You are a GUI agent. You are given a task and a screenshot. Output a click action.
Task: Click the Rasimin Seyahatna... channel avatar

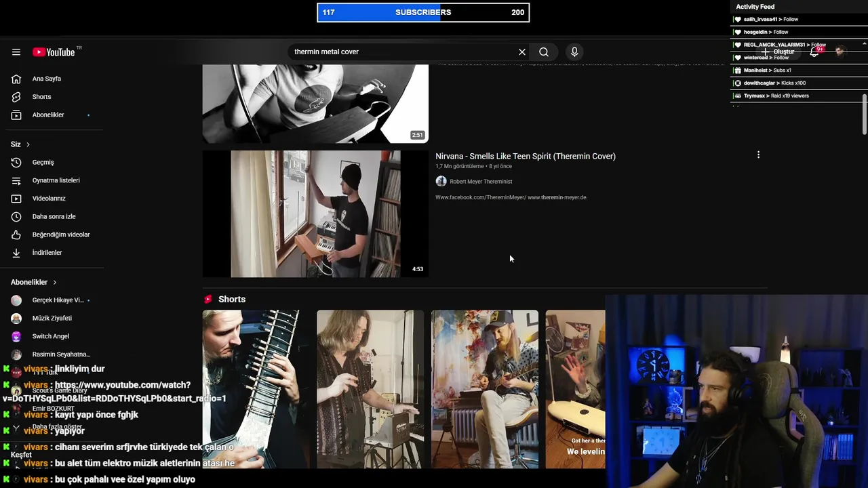pyautogui.click(x=16, y=354)
